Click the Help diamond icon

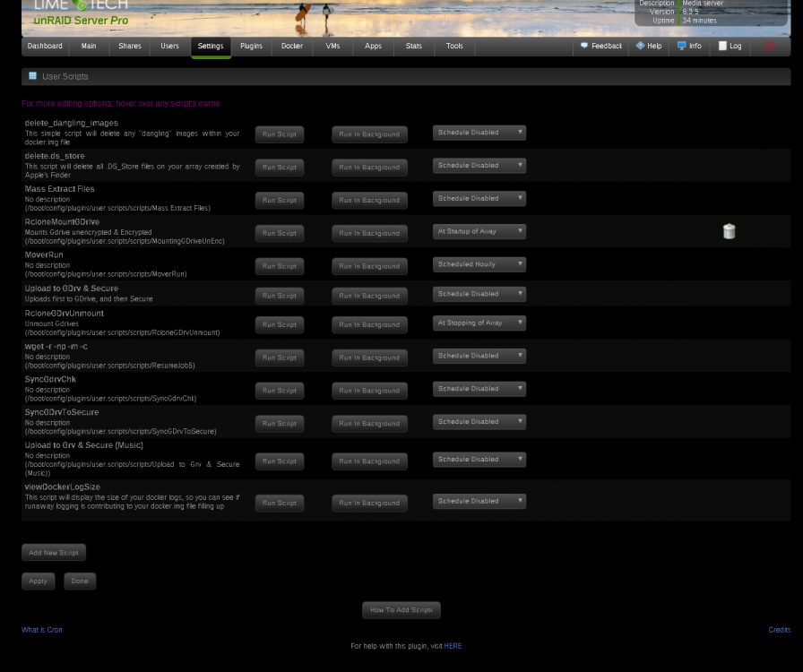coord(640,46)
